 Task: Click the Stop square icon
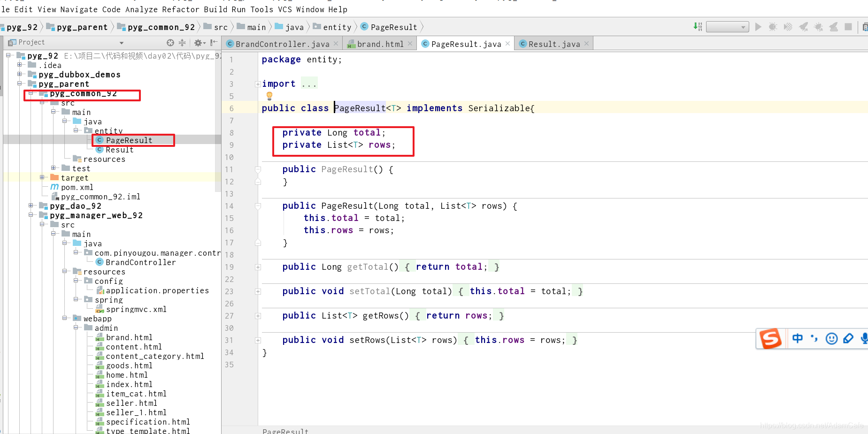point(848,27)
